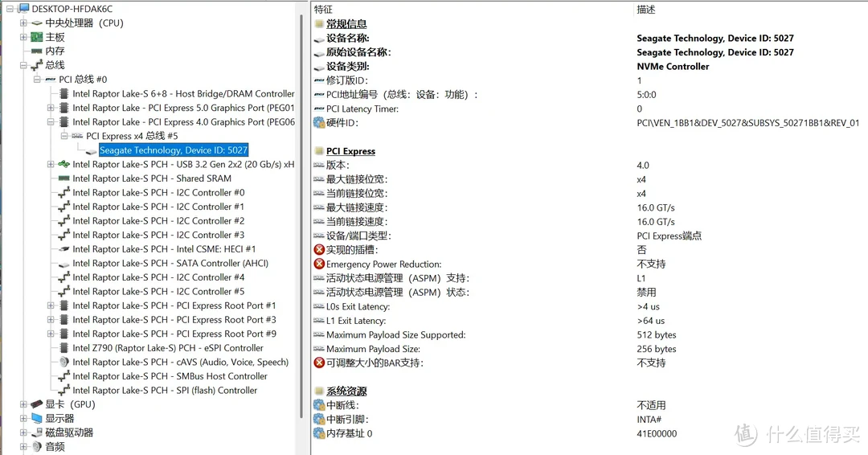Expand the USB 3.2 Gen 2x2 xHCI node
This screenshot has height=455, width=868.
tap(51, 165)
